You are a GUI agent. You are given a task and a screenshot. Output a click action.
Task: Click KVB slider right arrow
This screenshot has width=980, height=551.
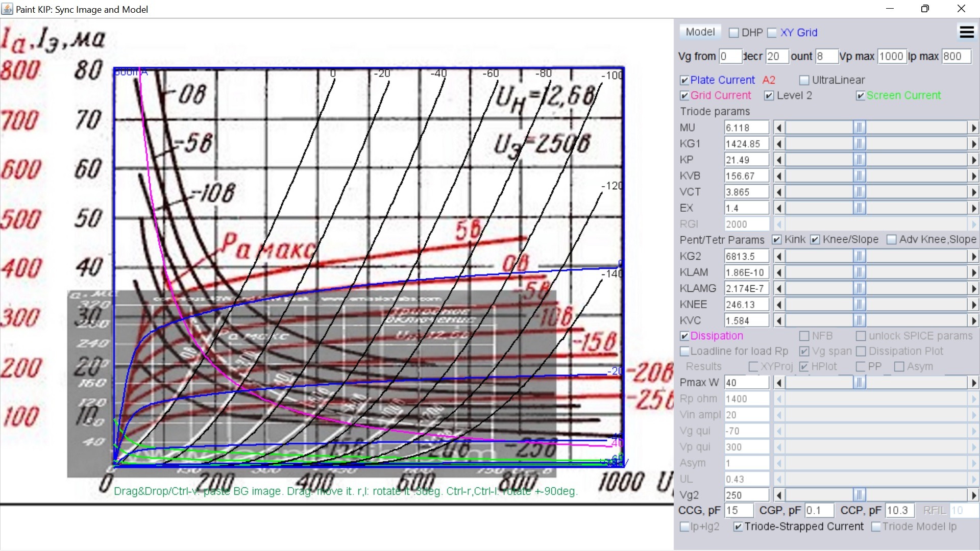[973, 176]
